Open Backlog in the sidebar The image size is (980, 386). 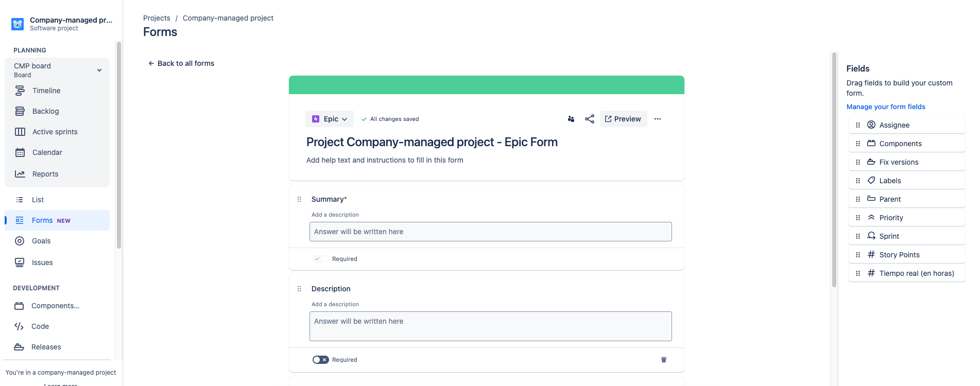[45, 111]
